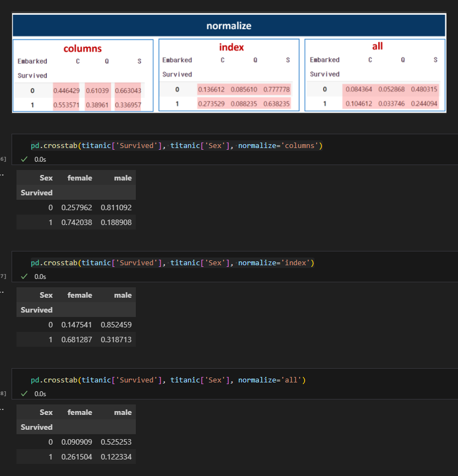458x476 pixels.
Task: Click the 'all' string in the third code cell
Action: [291, 380]
